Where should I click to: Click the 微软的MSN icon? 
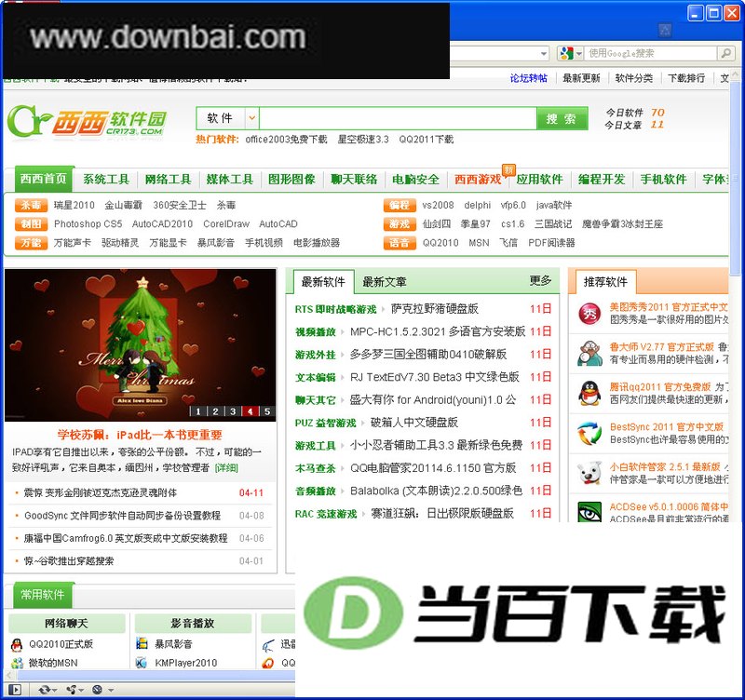(x=17, y=663)
